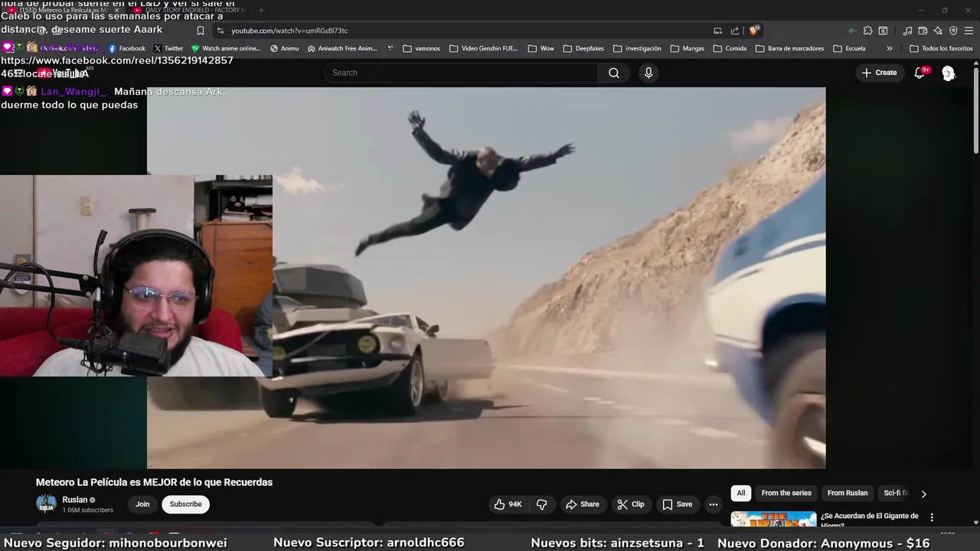Expand the bookmarks overflow chevron
This screenshot has width=980, height=551.
889,48
